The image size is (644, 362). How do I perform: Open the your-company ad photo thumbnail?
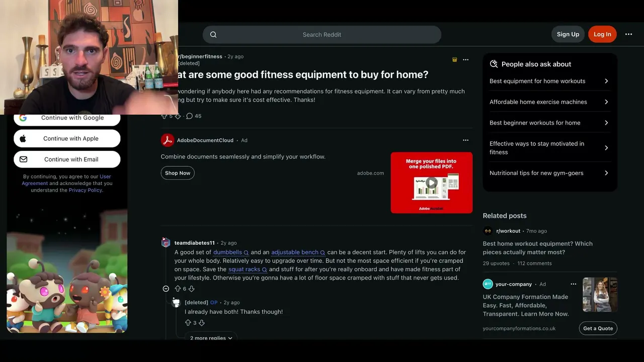point(600,295)
